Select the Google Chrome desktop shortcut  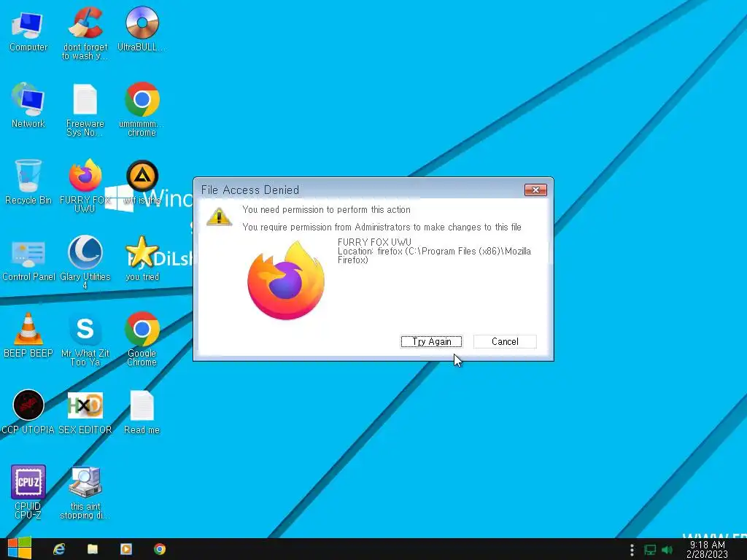click(x=142, y=339)
